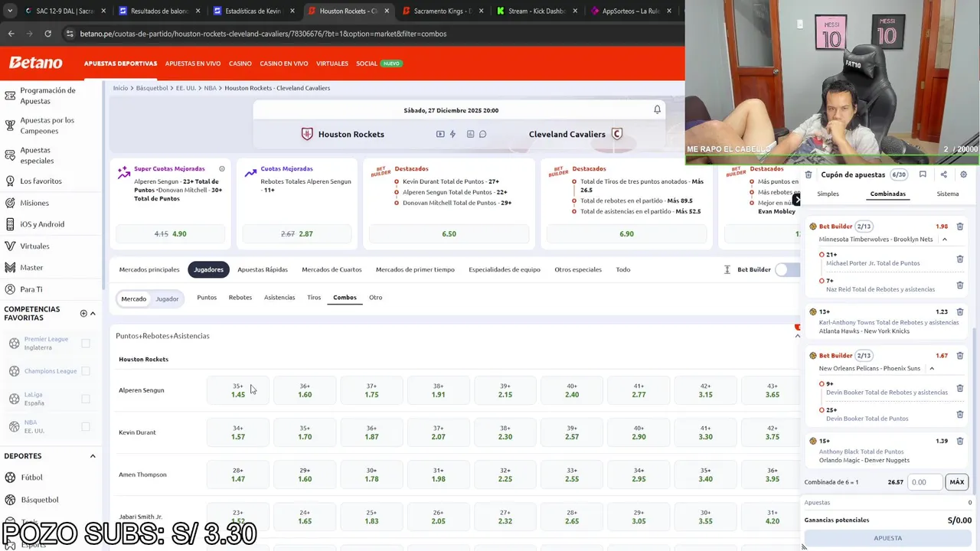This screenshot has height=551, width=980.
Task: Go back in the browser
Action: (x=11, y=34)
